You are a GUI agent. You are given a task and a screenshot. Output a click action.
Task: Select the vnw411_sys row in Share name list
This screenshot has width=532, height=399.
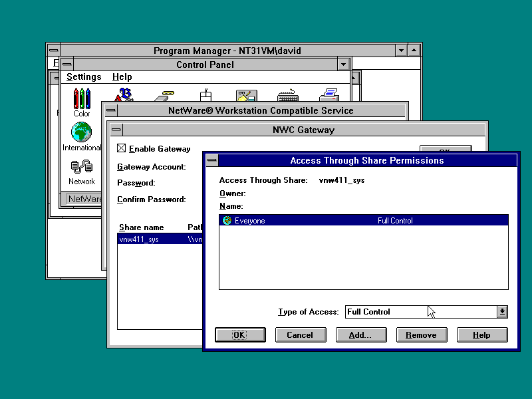tap(160, 239)
